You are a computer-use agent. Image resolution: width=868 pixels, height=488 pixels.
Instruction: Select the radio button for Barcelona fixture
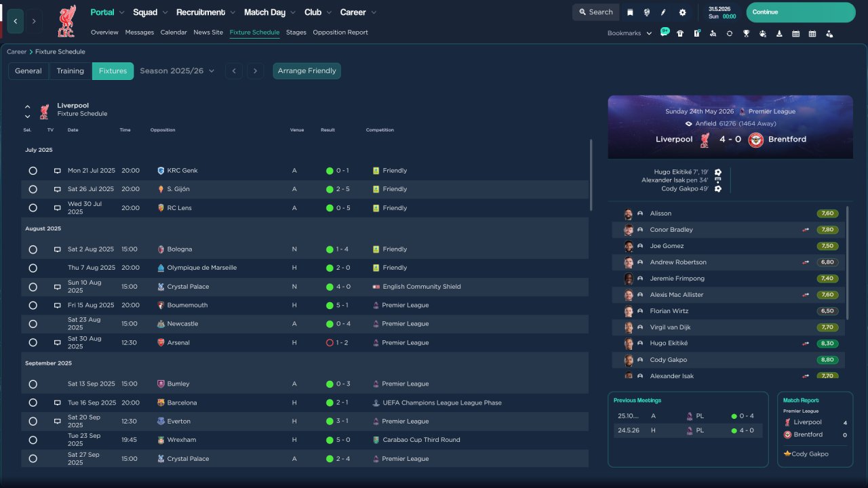coord(33,403)
